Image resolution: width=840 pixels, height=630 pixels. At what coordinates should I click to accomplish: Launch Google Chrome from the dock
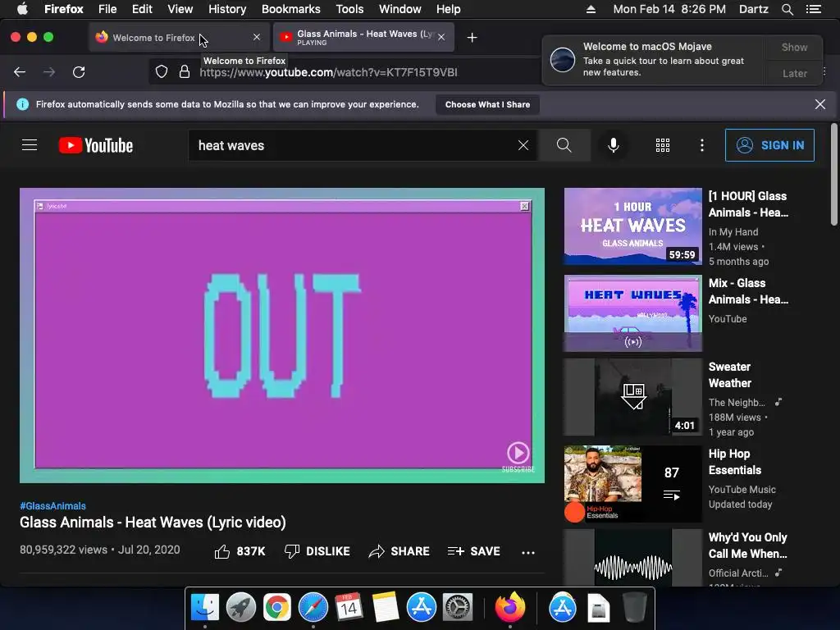(x=277, y=608)
